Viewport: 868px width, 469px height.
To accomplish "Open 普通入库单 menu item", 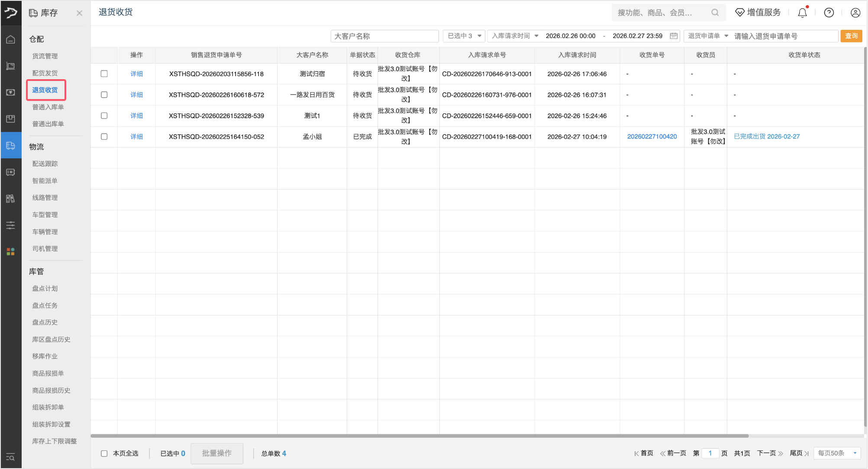I will [48, 107].
